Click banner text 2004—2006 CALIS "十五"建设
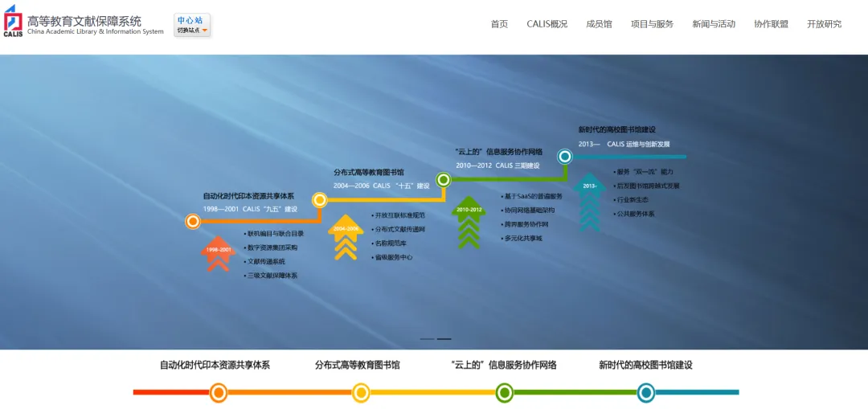 [x=382, y=186]
